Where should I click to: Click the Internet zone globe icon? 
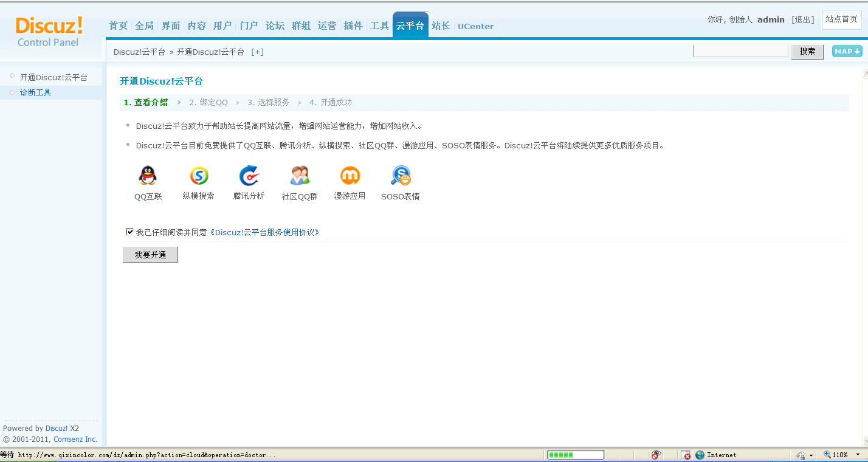point(700,455)
